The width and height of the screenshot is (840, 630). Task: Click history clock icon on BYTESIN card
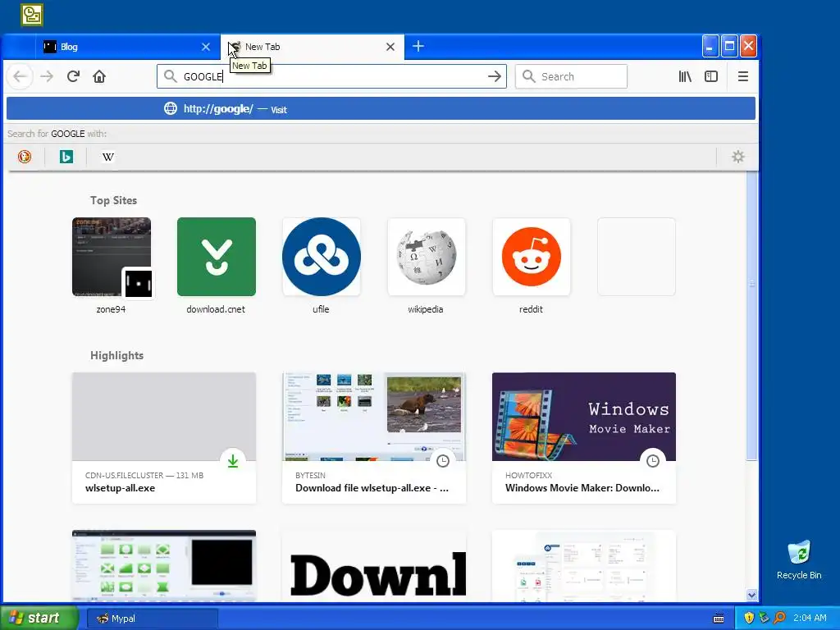[x=442, y=461]
